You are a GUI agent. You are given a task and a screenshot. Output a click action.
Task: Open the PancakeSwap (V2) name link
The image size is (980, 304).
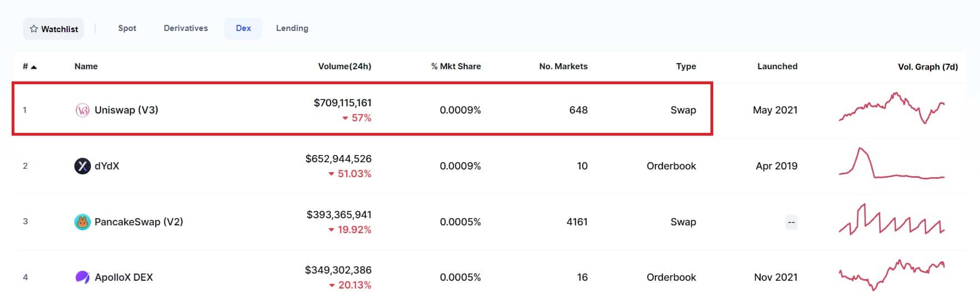[x=139, y=222]
